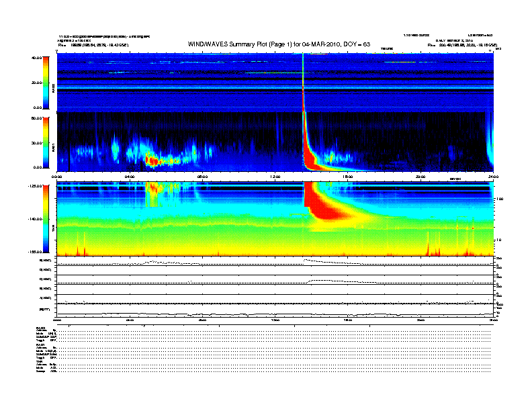
Task: Click the TNR color scale bar
Action: coord(46,219)
